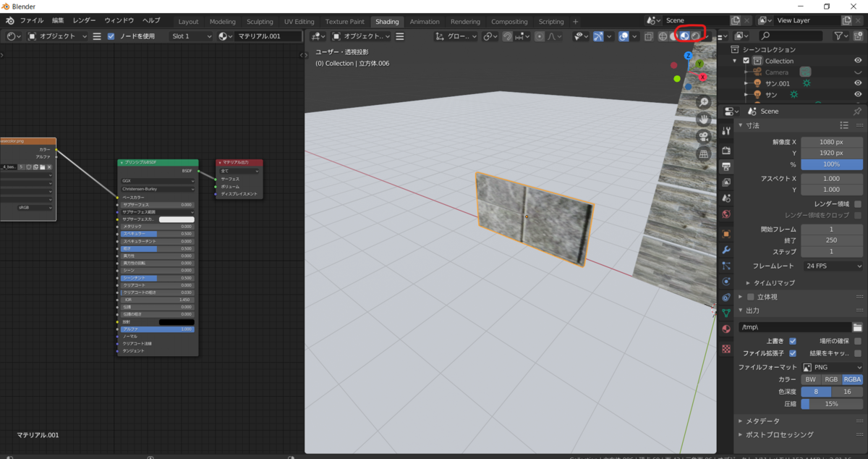Toggle 'ノードを使用' checkbox
Screen dimensions: 868x459
tap(111, 36)
